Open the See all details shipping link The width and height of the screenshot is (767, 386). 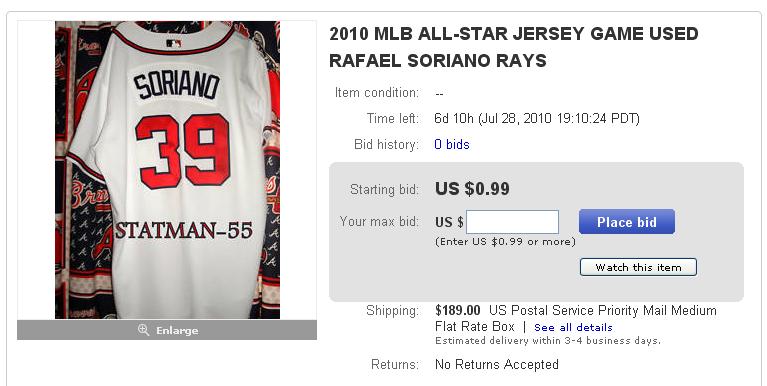click(x=573, y=327)
